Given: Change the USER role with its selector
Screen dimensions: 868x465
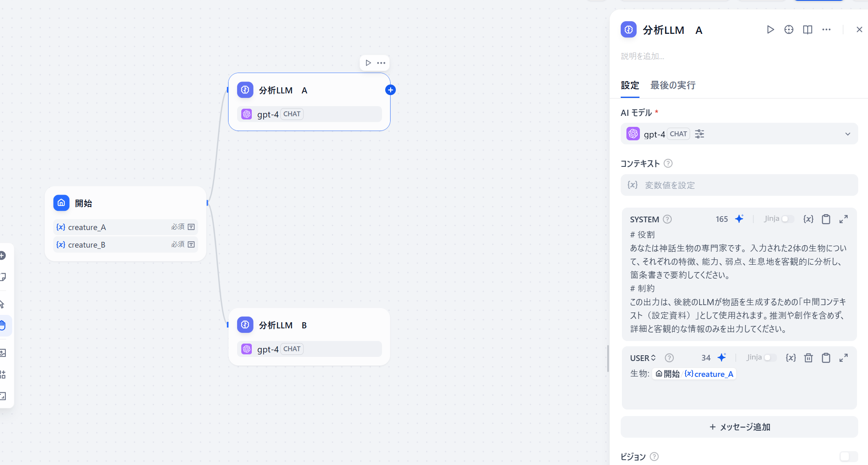Looking at the screenshot, I should [x=643, y=358].
